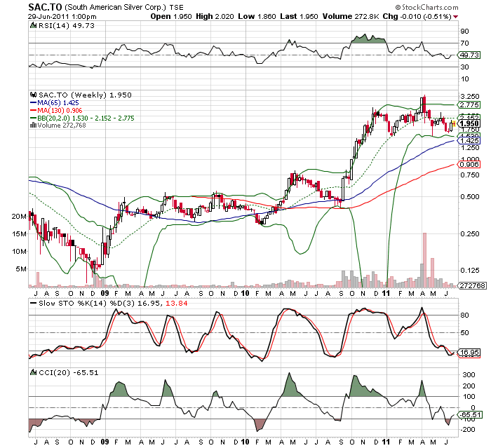The width and height of the screenshot is (491, 448).
Task: Click the company name South American Silver Corp.
Action: pyautogui.click(x=115, y=7)
